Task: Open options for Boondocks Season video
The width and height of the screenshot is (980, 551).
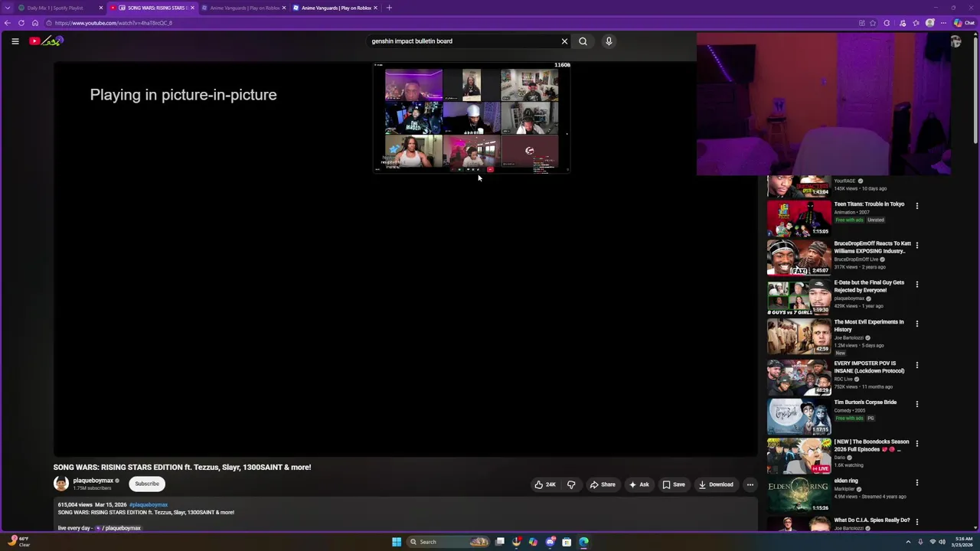Action: [x=916, y=443]
